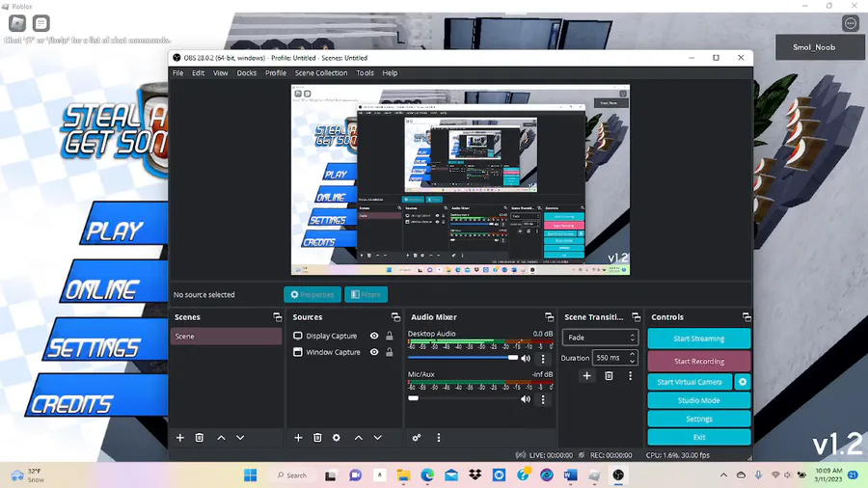Pop out the Audio Mixer dock
Viewport: 868px width, 488px height.
[549, 317]
